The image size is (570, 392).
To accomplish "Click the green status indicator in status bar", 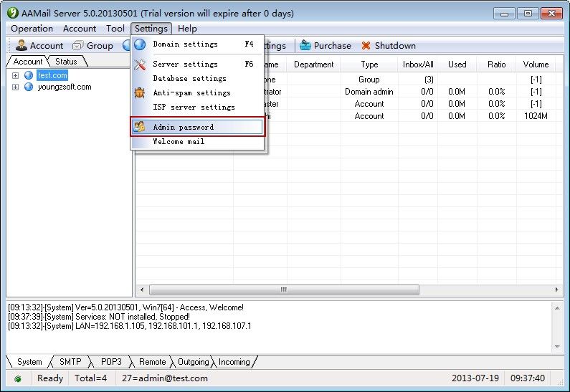I will (x=18, y=379).
